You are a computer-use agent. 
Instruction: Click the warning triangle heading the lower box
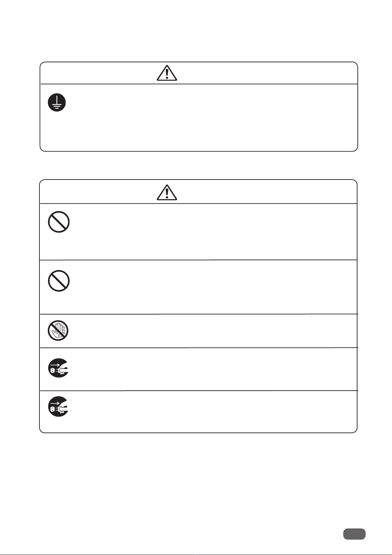167,192
